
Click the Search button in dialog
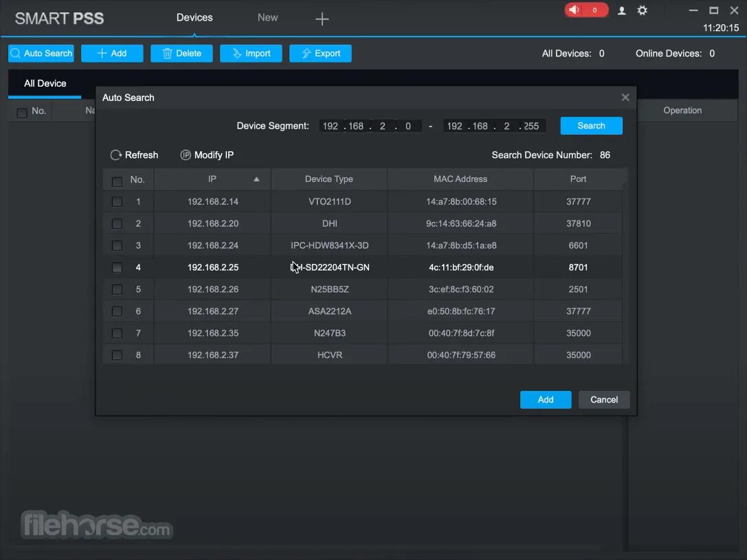pyautogui.click(x=591, y=126)
